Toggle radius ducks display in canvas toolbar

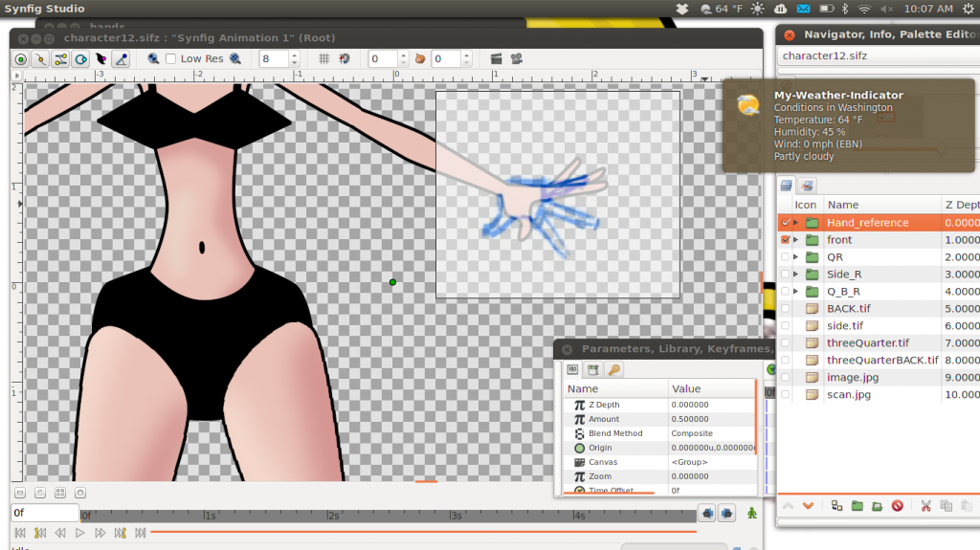click(80, 58)
